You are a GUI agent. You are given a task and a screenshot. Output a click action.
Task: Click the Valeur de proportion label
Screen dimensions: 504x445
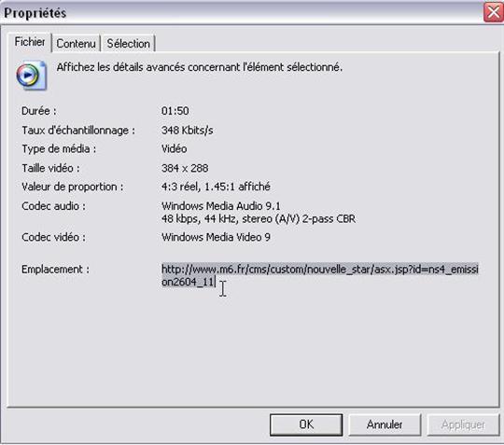(x=72, y=187)
